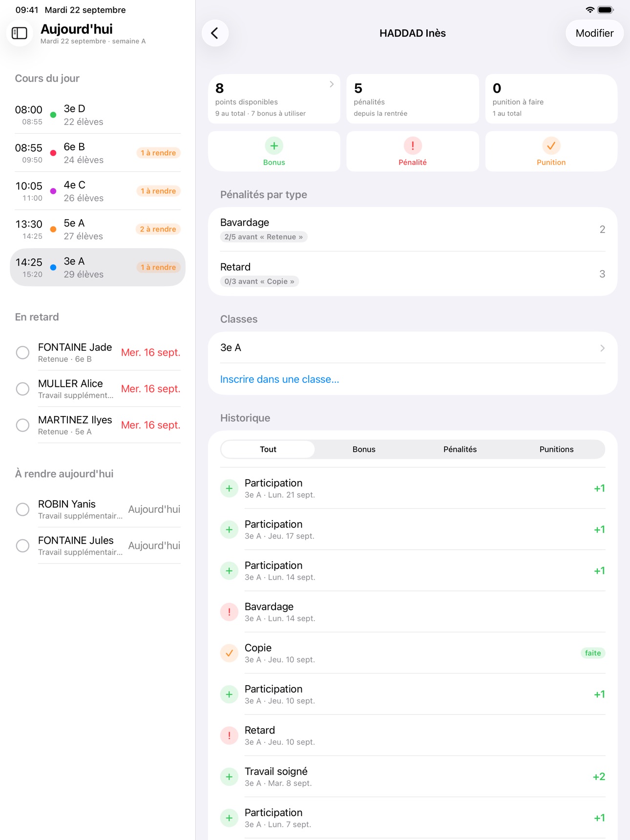Viewport: 630px width, 840px height.
Task: Mark MULLER Alice's task as done
Action: coord(22,389)
